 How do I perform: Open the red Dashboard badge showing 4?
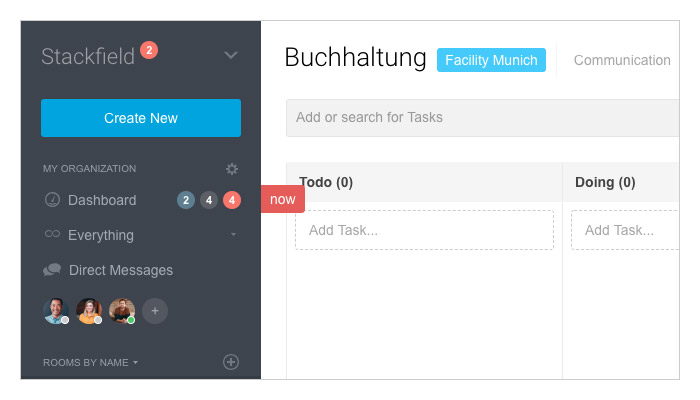pyautogui.click(x=232, y=200)
